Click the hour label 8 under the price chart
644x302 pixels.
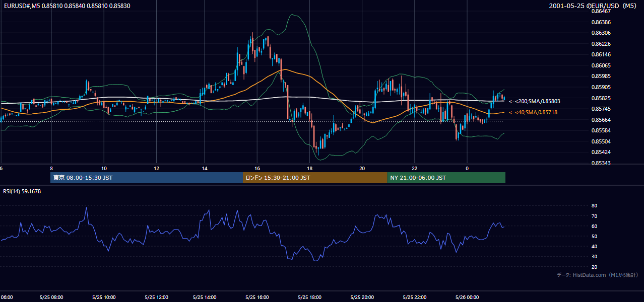(x=51, y=168)
